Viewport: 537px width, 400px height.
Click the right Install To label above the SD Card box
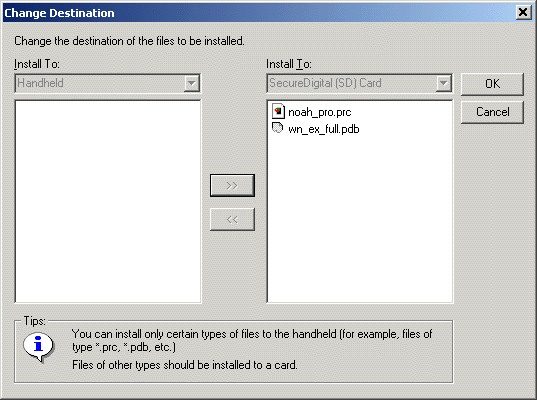click(x=289, y=64)
